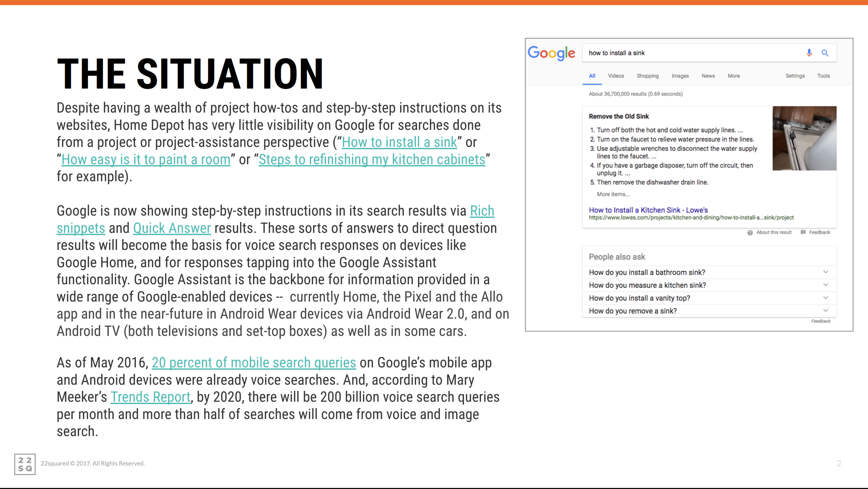Image resolution: width=868 pixels, height=489 pixels.
Task: Click the 'People also ask' heading
Action: pos(617,257)
